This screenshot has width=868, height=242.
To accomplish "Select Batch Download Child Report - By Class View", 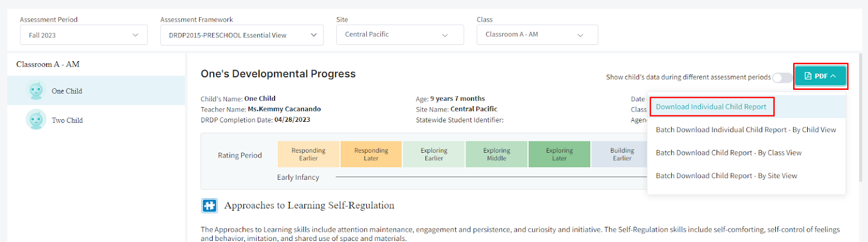I will coord(728,153).
